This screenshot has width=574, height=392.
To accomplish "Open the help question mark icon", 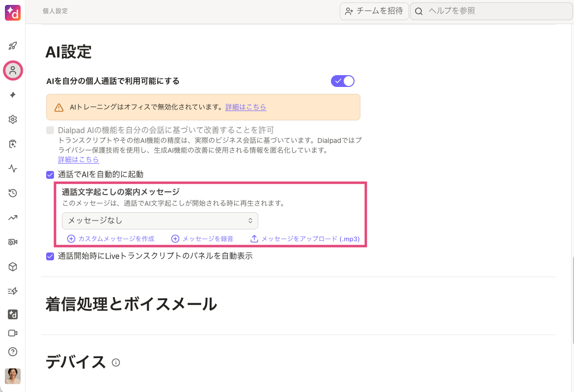I will 13,352.
